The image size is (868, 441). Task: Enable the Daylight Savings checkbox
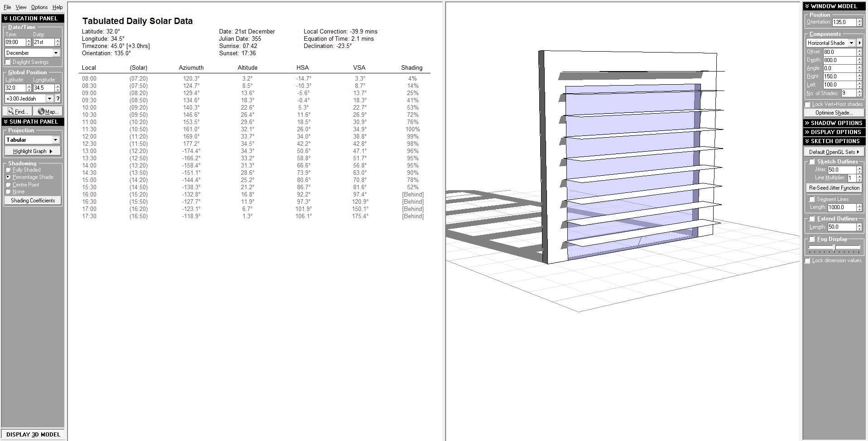[x=8, y=62]
